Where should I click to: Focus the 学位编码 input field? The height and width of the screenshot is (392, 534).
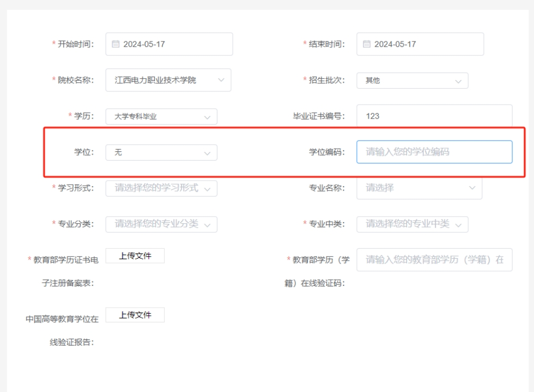tap(435, 152)
